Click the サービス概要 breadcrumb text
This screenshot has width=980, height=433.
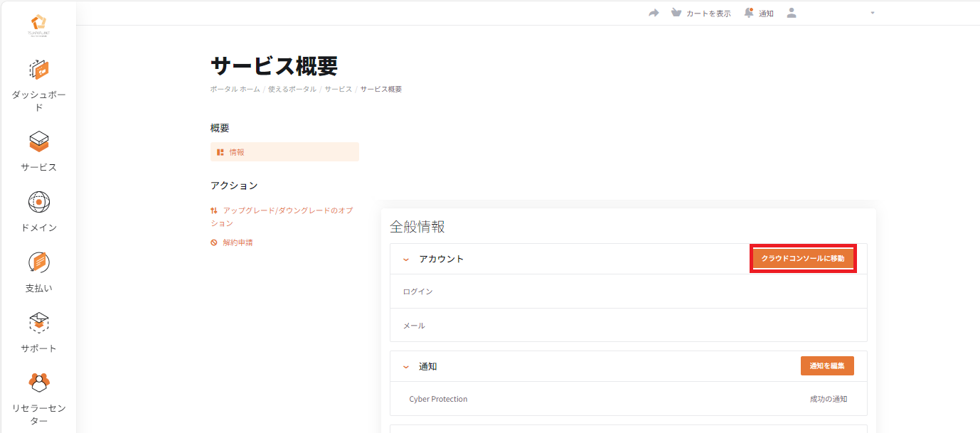click(x=381, y=90)
